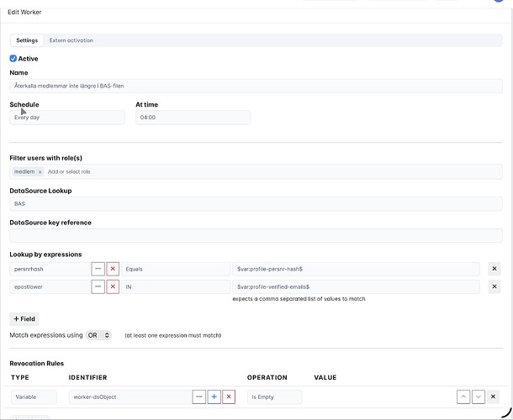Click the DataSource key reference field

(x=252, y=236)
